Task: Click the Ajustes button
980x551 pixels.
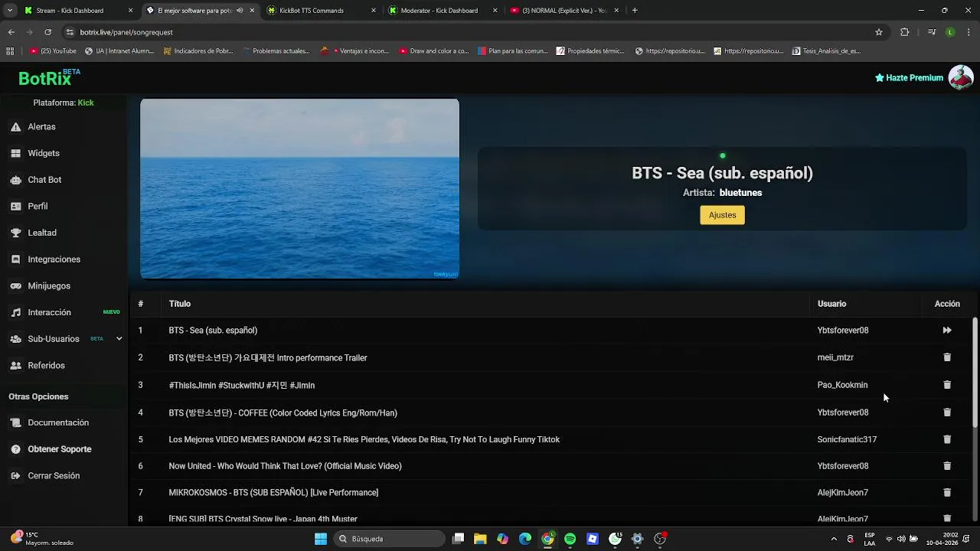Action: tap(722, 215)
